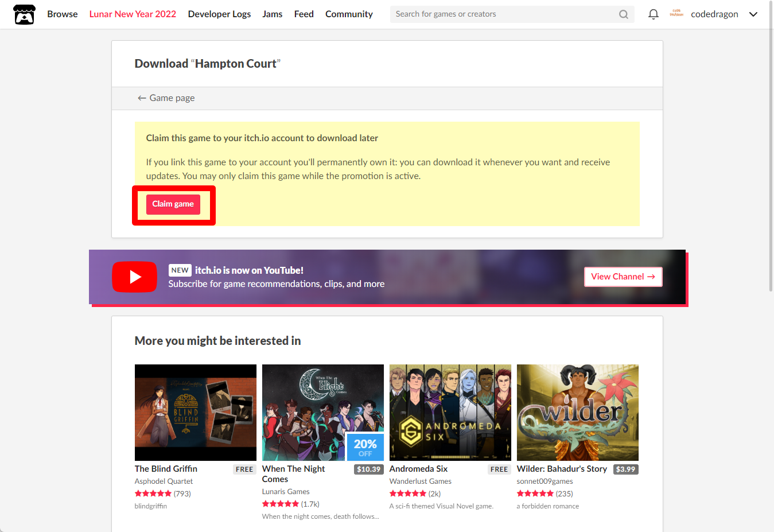Open the Community page
The height and width of the screenshot is (532, 774).
coord(349,14)
